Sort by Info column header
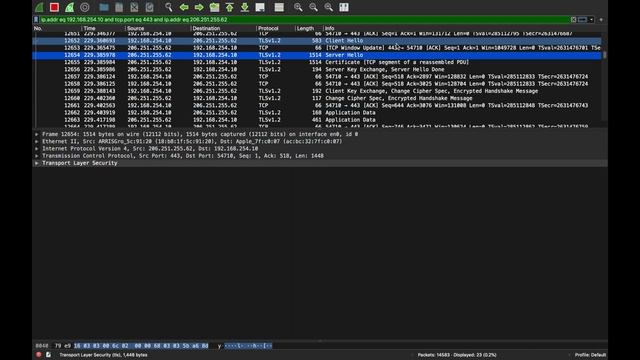This screenshot has height=360, width=640. [x=463, y=29]
